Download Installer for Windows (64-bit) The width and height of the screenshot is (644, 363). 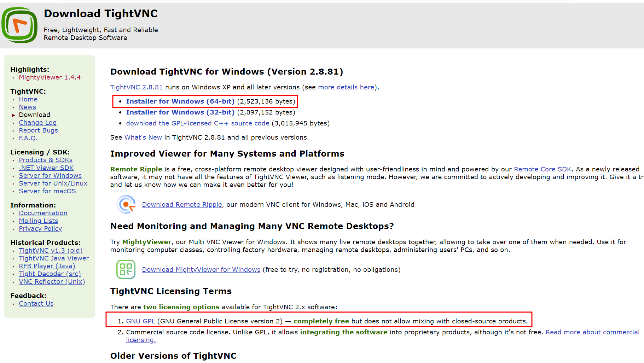(180, 101)
